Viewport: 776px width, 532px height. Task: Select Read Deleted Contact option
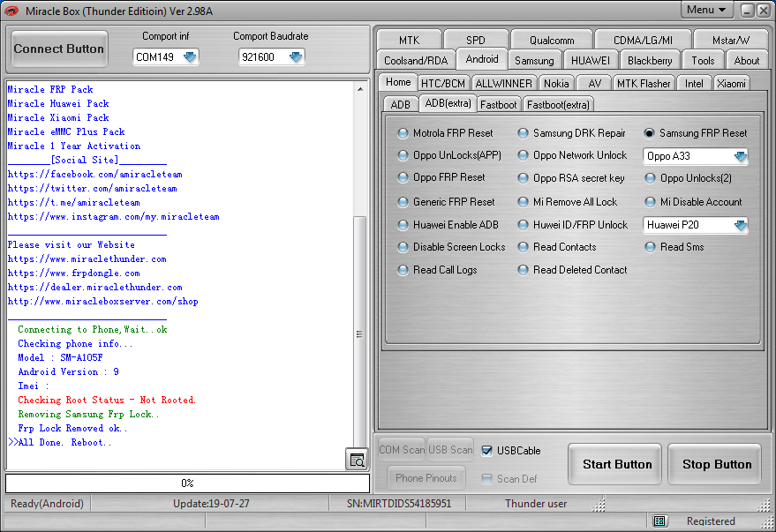[x=523, y=270]
